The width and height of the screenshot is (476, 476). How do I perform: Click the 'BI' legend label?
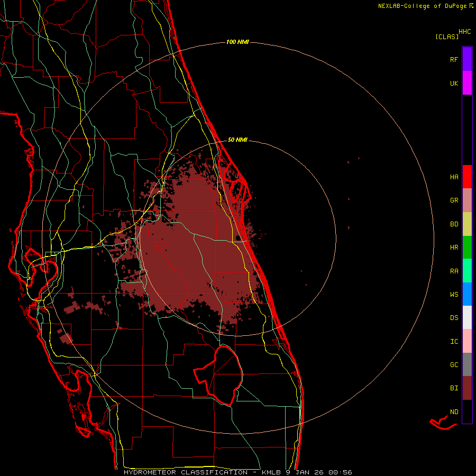point(454,388)
